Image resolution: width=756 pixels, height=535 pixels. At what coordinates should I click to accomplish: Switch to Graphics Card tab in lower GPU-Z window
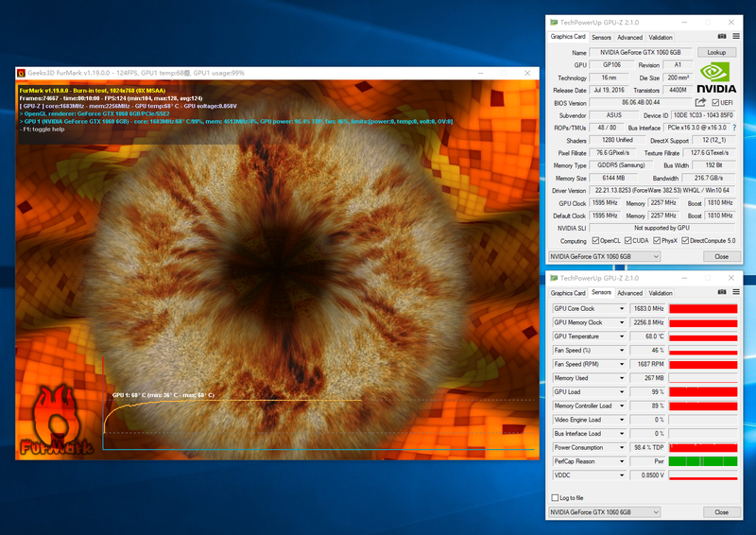coord(568,293)
